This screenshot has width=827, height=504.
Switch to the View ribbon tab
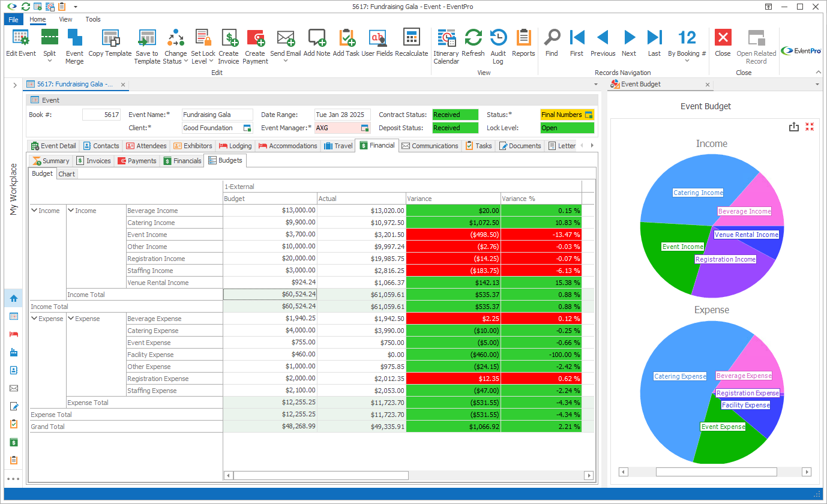click(x=65, y=19)
